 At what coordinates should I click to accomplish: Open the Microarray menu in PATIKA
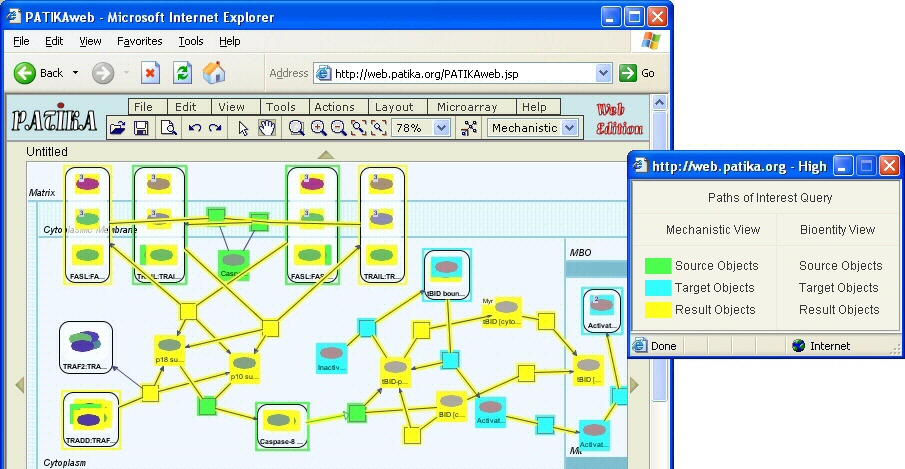(467, 107)
